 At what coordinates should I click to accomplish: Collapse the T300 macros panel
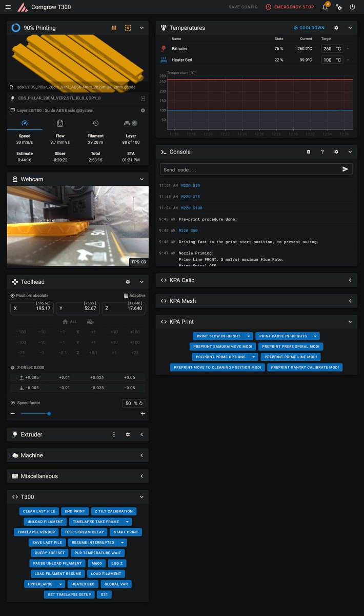pyautogui.click(x=142, y=497)
